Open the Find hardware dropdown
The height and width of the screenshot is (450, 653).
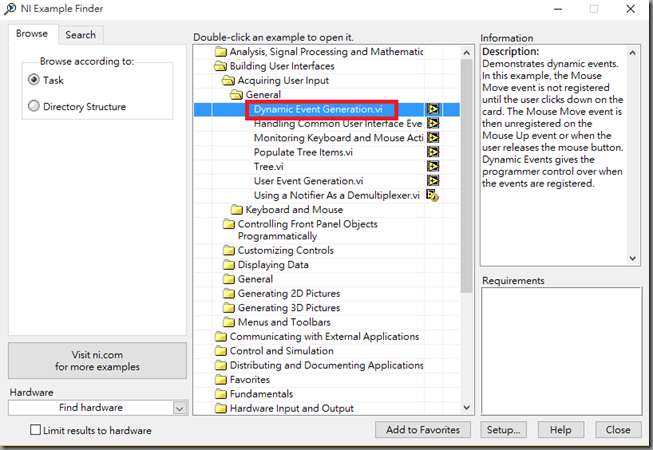tap(179, 408)
